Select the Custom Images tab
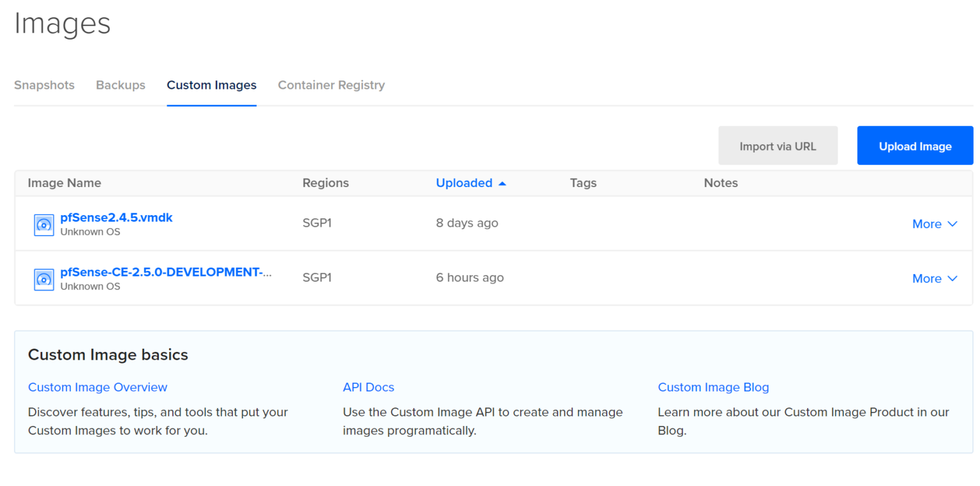Image resolution: width=980 pixels, height=486 pixels. click(x=212, y=85)
